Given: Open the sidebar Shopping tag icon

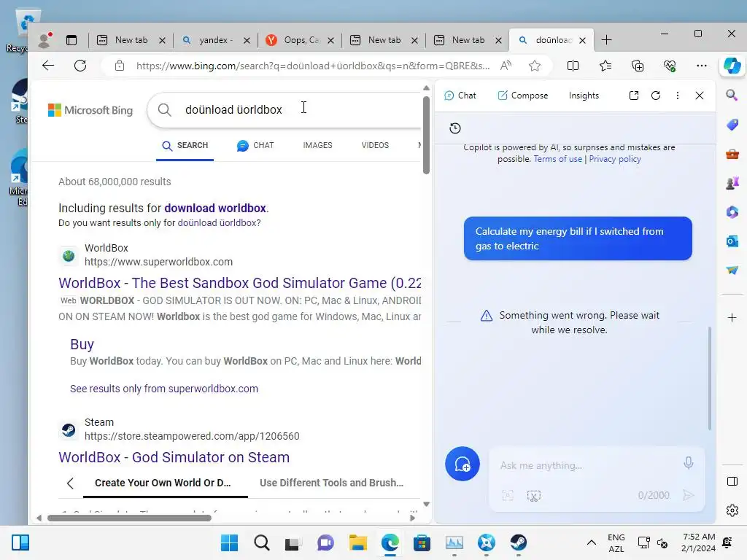Looking at the screenshot, I should pyautogui.click(x=732, y=125).
